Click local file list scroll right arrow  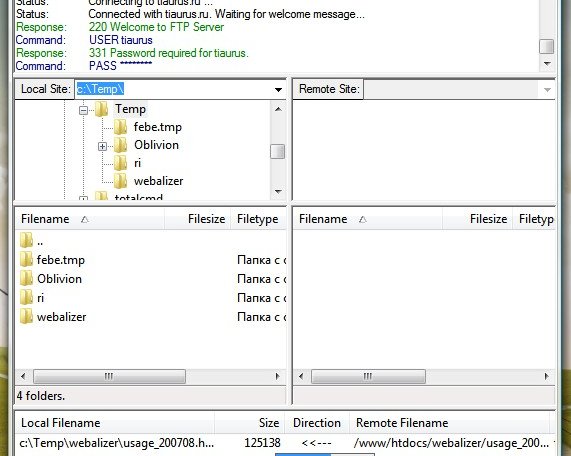[277, 376]
